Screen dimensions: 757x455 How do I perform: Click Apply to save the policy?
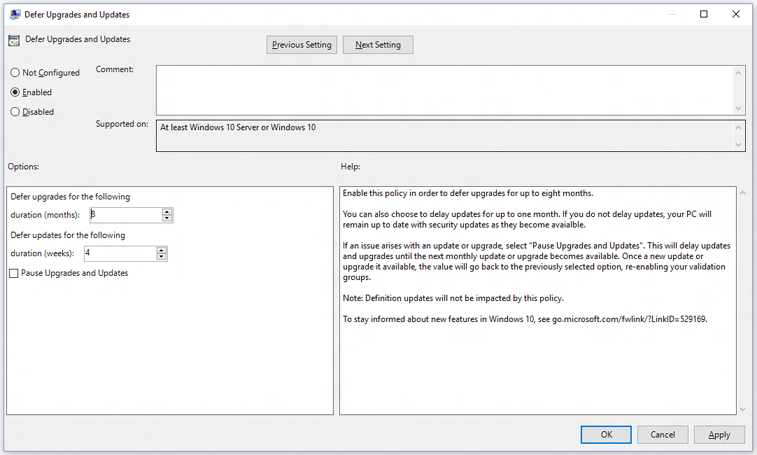(x=719, y=435)
